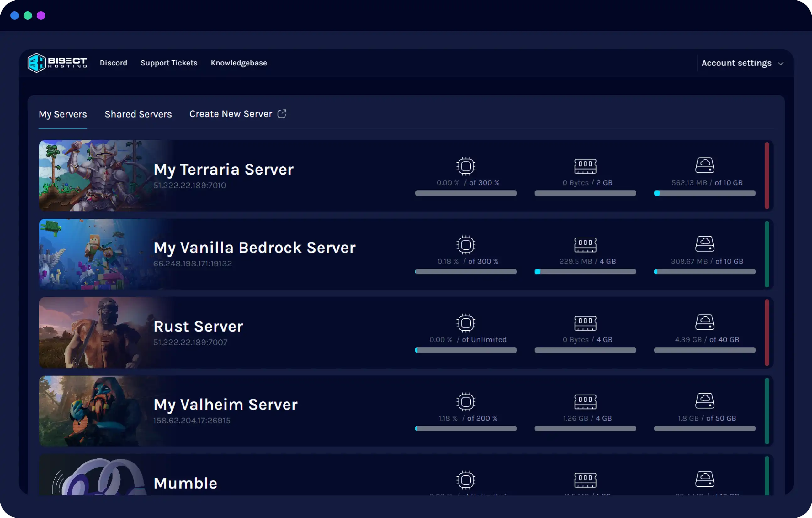Click Terraria disk usage progress bar
812x518 pixels.
click(x=704, y=193)
